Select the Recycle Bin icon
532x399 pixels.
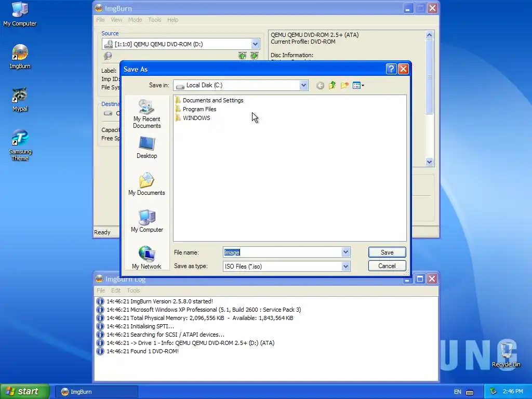pos(506,354)
